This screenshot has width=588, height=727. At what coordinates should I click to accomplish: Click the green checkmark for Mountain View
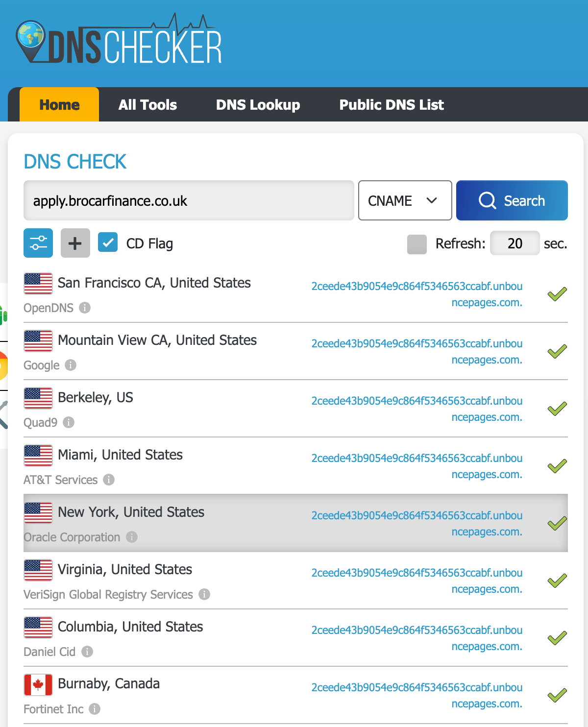coord(557,351)
